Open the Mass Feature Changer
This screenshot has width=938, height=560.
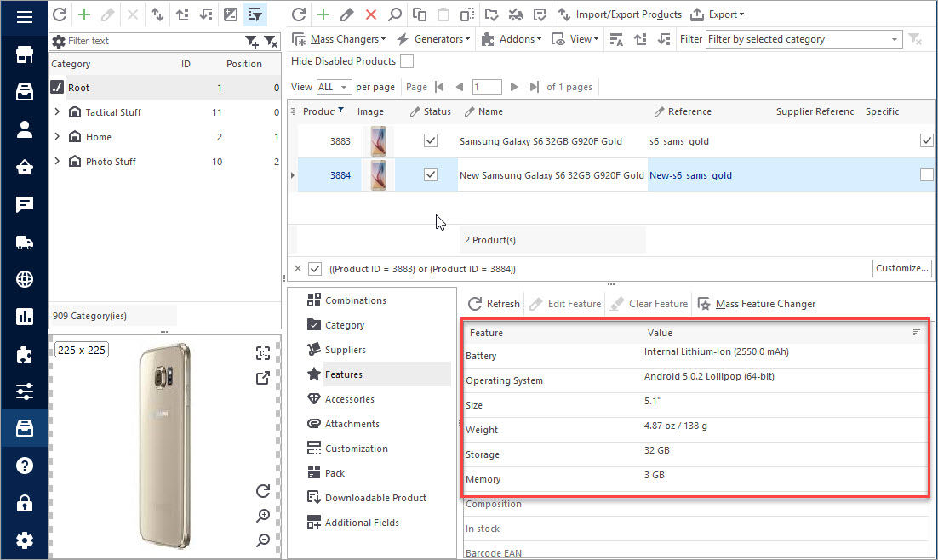point(757,304)
